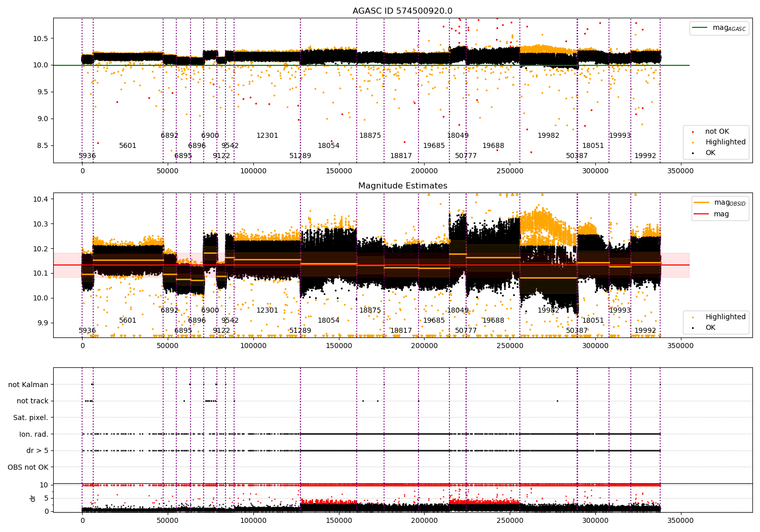Click OBSID label 6896 in Magnitude Estimates plot
Viewport: 760px width, 532px height.
(x=197, y=321)
